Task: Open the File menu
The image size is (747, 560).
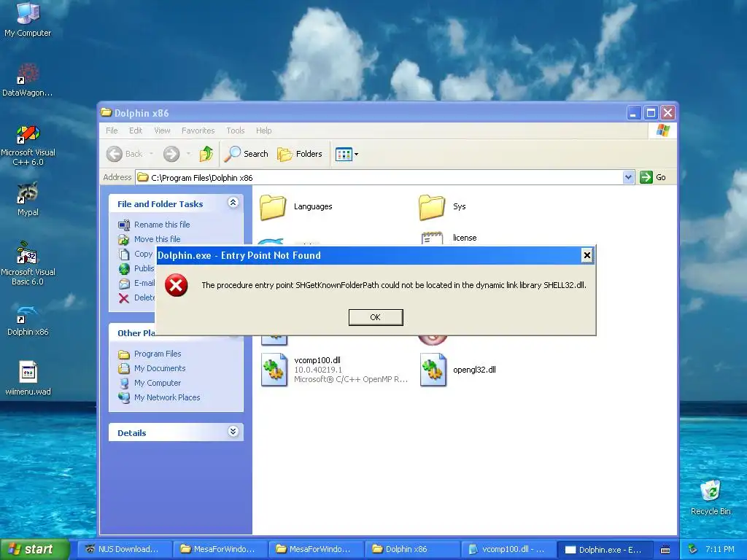Action: click(112, 131)
